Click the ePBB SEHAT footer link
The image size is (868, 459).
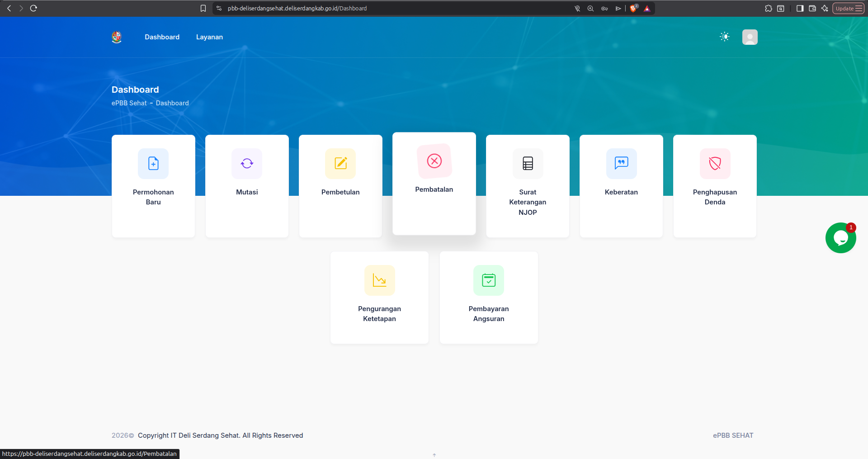pyautogui.click(x=733, y=435)
